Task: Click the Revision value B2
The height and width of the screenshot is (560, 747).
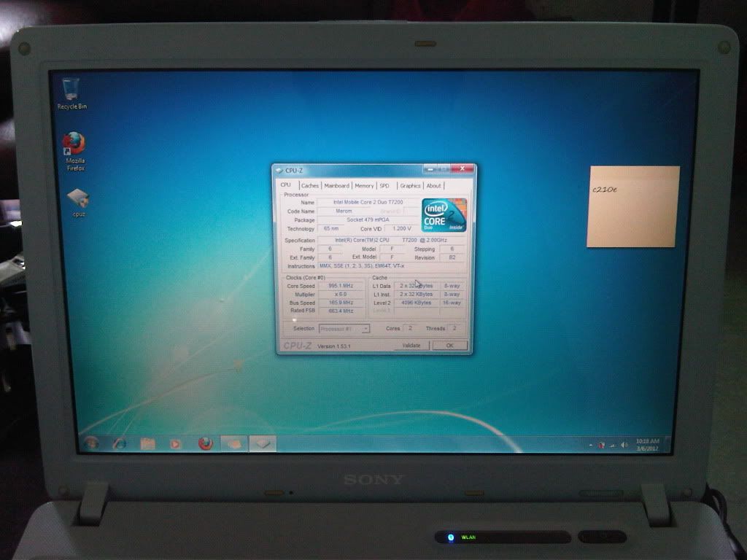Action: (452, 257)
